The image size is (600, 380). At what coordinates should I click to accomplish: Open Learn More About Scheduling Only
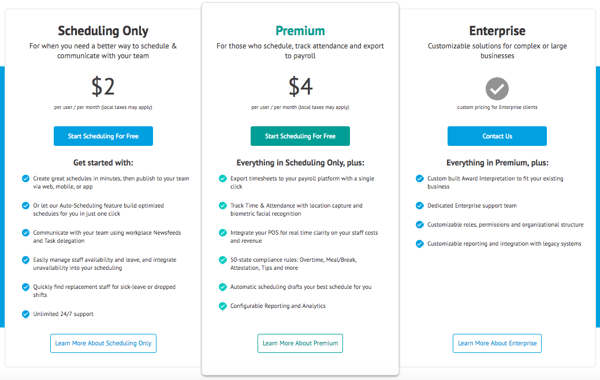pos(103,343)
